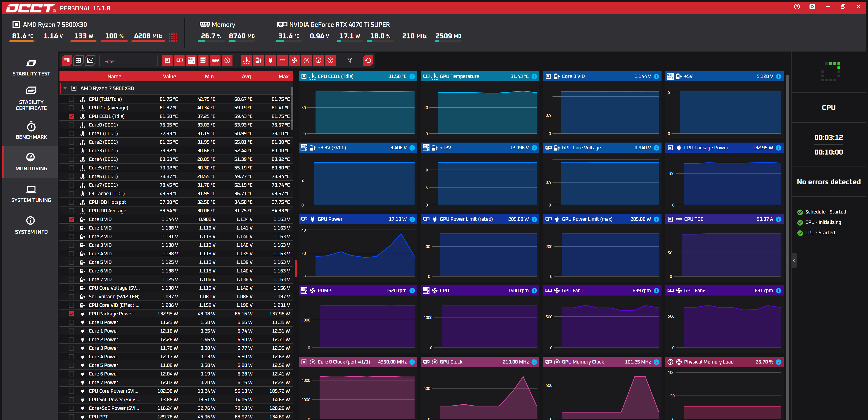Sort the table by Value column

tap(169, 76)
